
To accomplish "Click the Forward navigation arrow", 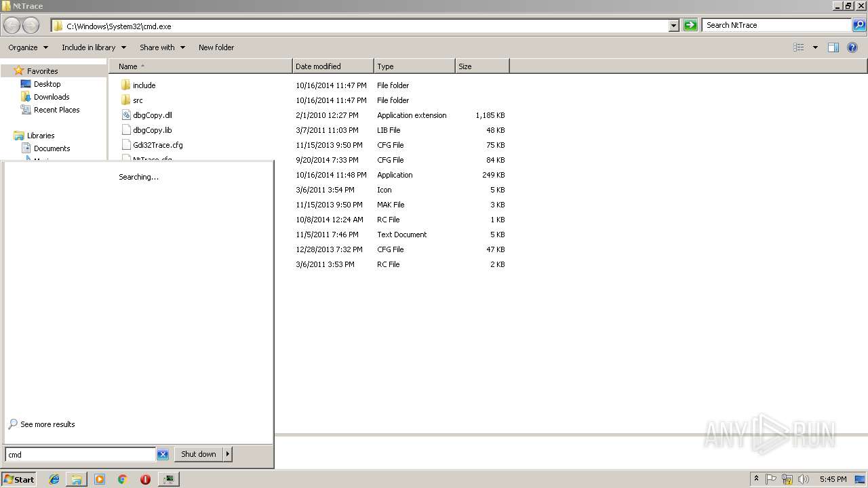I will pyautogui.click(x=31, y=25).
